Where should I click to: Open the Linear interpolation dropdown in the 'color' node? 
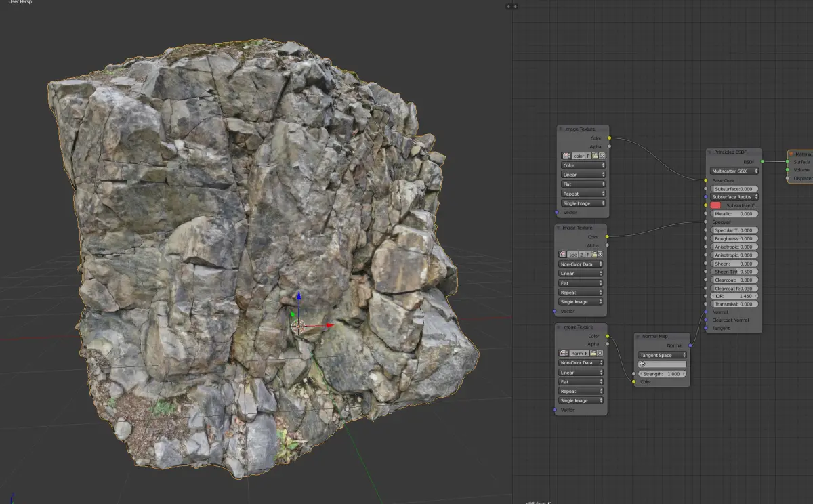click(583, 175)
